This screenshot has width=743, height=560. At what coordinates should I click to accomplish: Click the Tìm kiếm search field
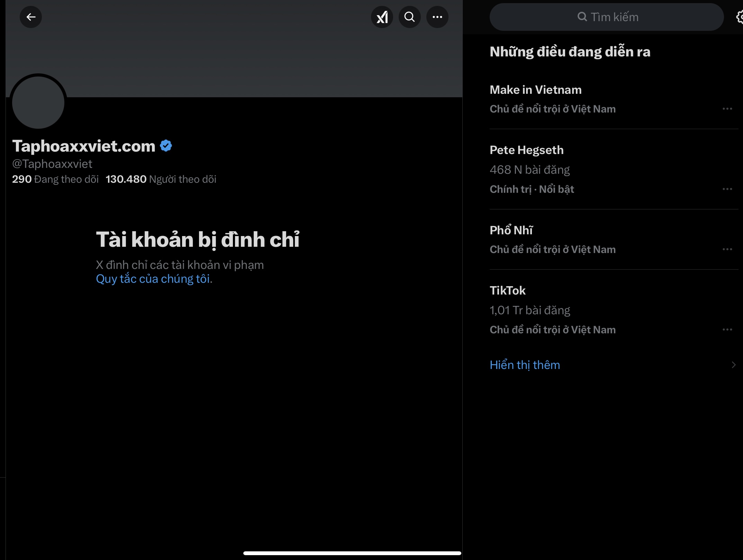pos(607,17)
